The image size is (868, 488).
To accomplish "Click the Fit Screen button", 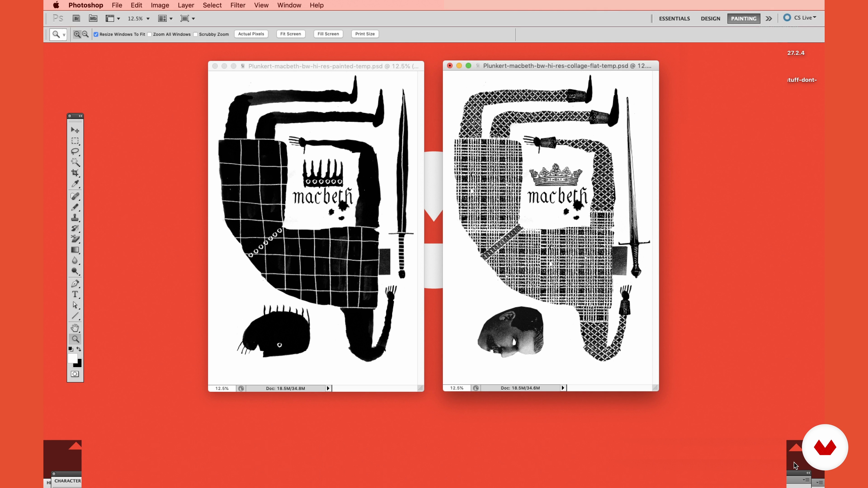I will pyautogui.click(x=290, y=34).
